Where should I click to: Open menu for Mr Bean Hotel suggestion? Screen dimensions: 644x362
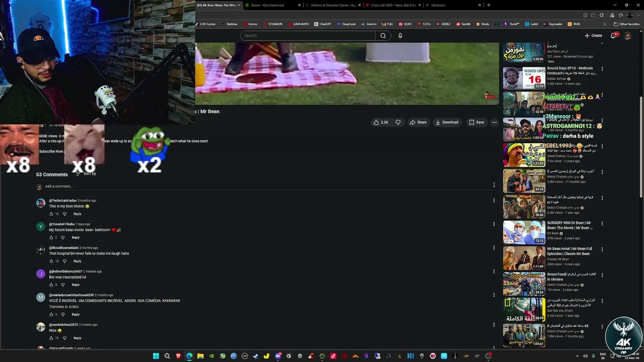pos(602,249)
